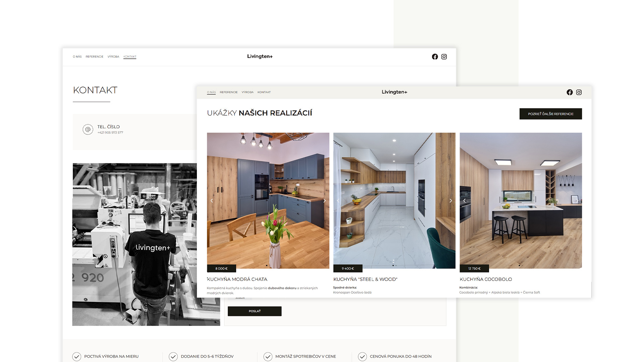Click the KONTAKT page heading
644x362 pixels.
tap(95, 90)
